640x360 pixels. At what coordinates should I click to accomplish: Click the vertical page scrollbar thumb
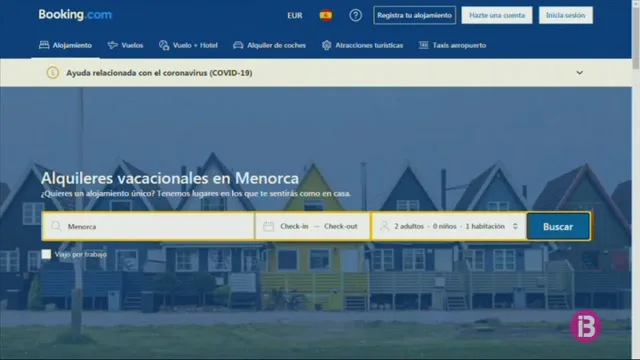pyautogui.click(x=636, y=38)
